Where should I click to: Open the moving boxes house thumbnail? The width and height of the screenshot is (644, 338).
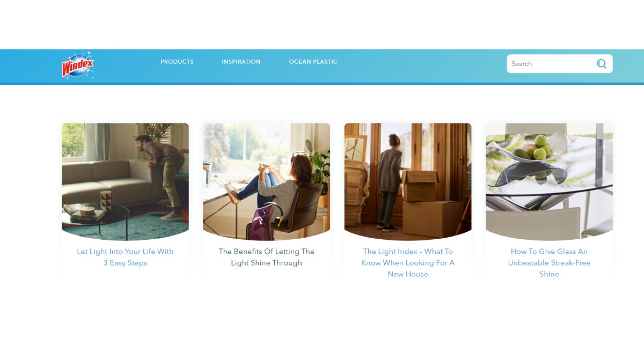click(x=408, y=182)
